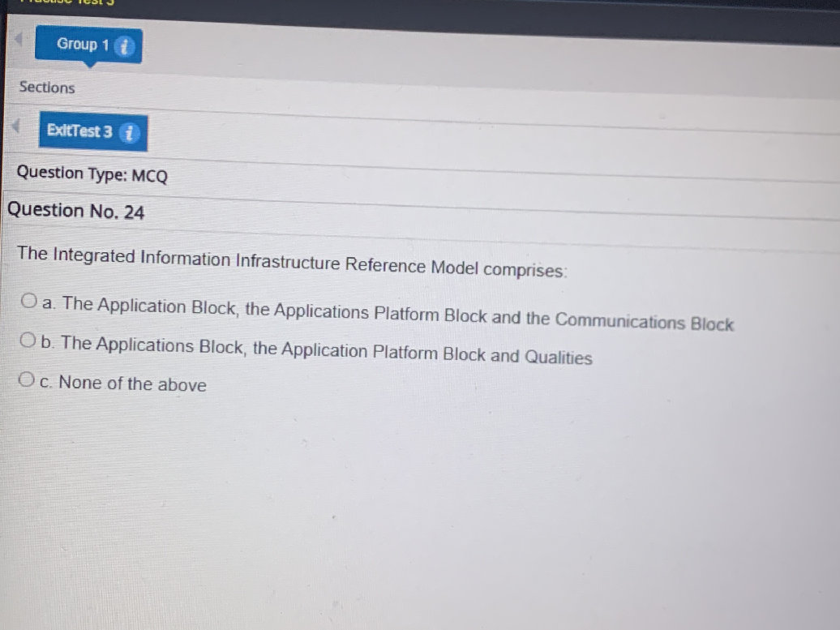Screen dimensions: 840x630
Task: Click the left arrow beside ExitTest 3
Action: tap(13, 126)
